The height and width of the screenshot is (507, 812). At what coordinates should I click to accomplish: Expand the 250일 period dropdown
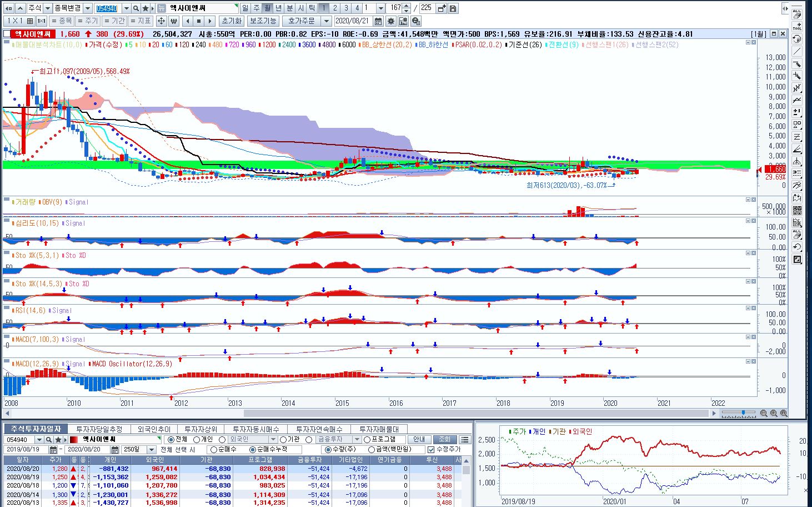click(x=151, y=450)
